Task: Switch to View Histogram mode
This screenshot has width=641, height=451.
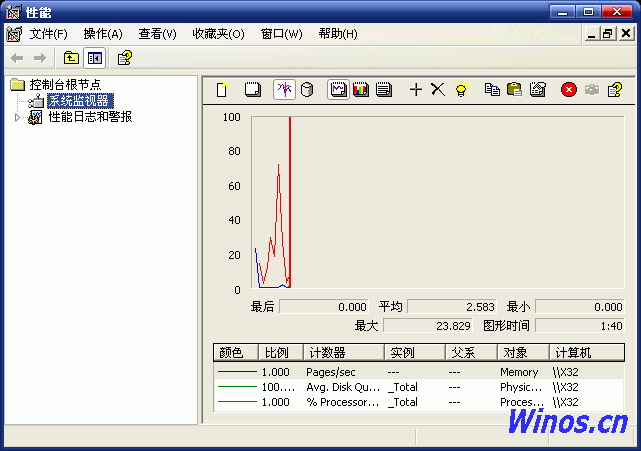Action: (x=361, y=90)
